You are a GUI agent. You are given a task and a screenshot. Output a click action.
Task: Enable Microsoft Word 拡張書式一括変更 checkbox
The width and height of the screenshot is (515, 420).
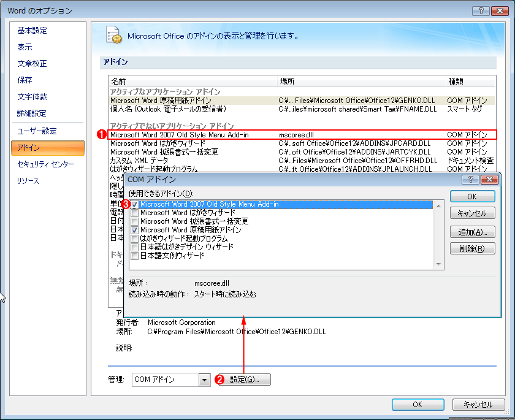point(134,222)
